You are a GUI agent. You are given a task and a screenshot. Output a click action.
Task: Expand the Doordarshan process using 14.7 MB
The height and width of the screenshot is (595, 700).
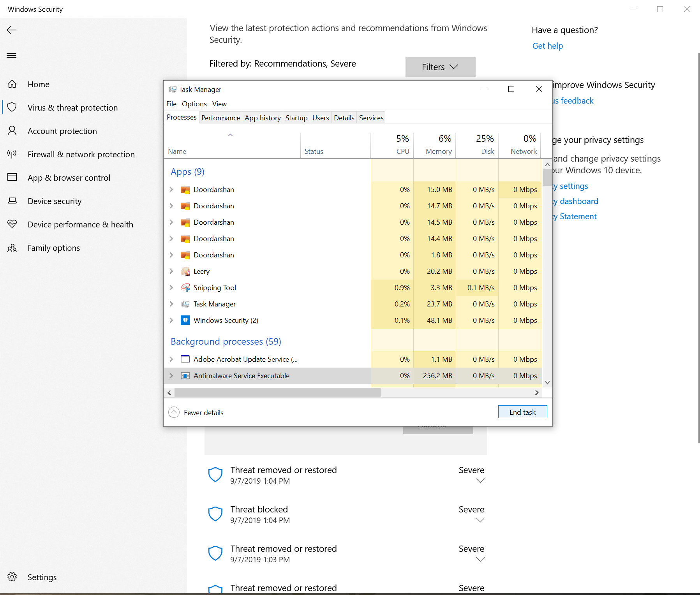pos(171,206)
